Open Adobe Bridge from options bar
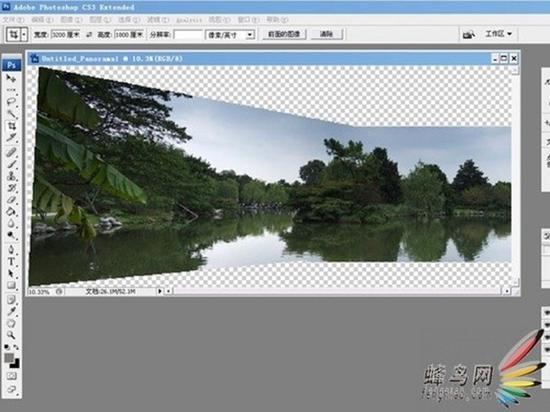The image size is (550, 412). point(469,35)
